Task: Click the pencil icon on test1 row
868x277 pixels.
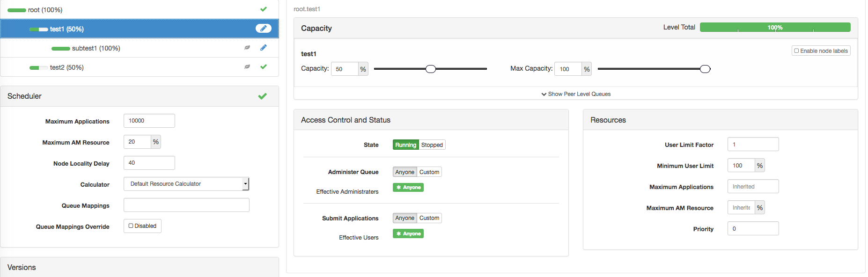Action: [x=264, y=29]
